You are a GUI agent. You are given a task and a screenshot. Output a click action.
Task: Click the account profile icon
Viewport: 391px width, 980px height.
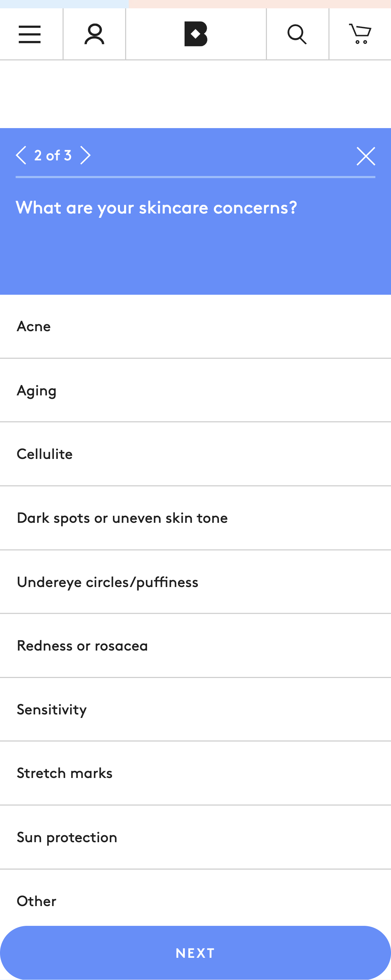(x=94, y=34)
